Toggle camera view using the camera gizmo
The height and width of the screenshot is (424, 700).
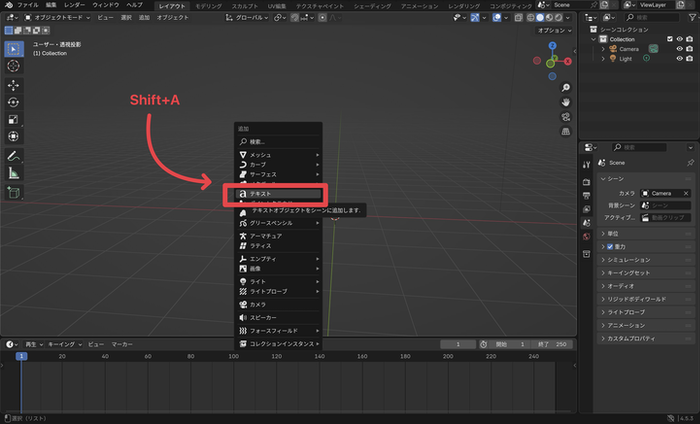click(565, 117)
